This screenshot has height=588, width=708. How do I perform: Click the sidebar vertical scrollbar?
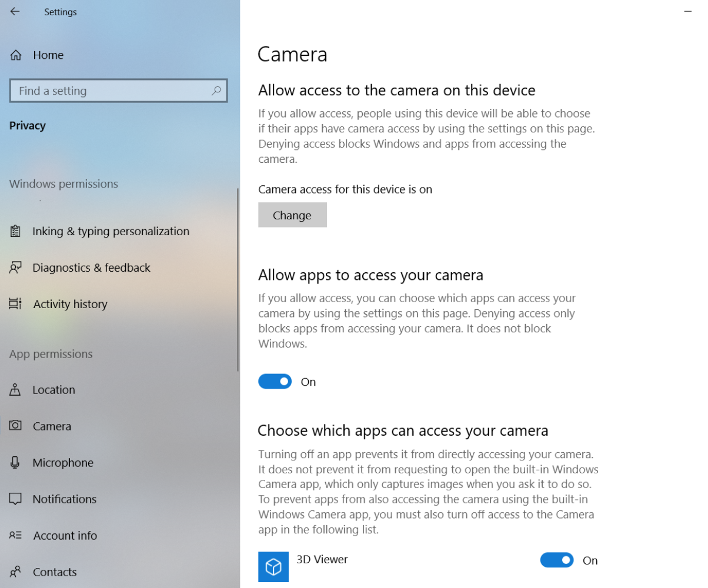coord(238,279)
